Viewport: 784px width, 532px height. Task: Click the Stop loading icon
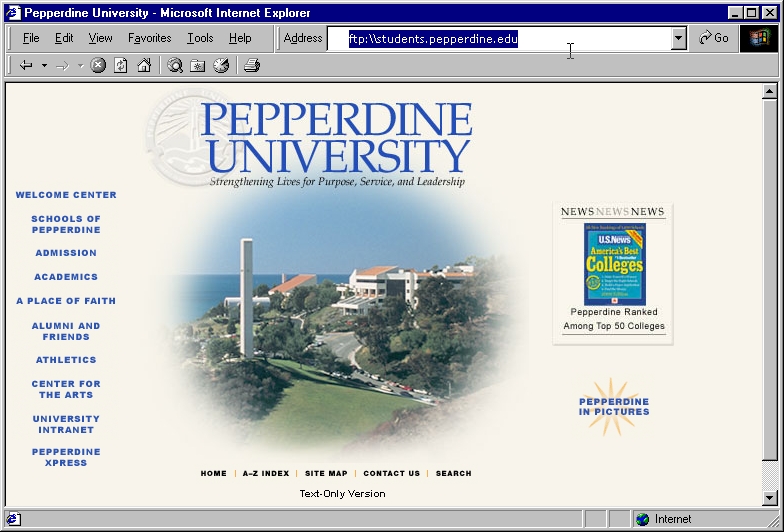pyautogui.click(x=98, y=65)
